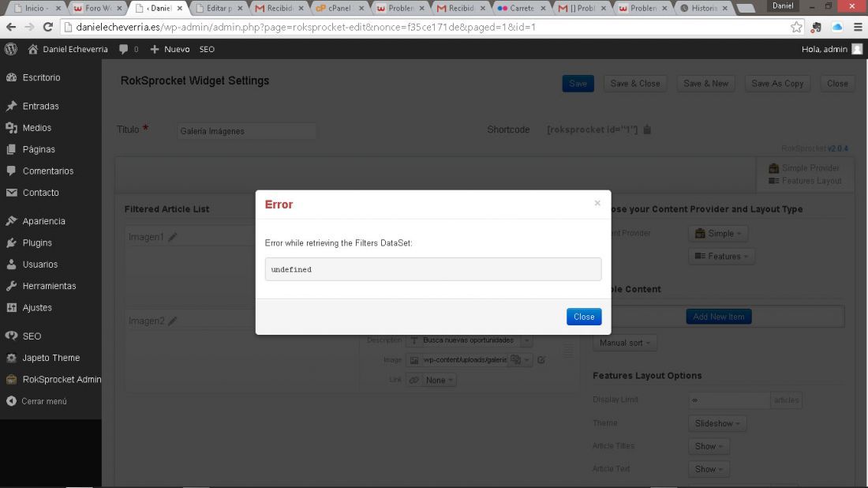Image resolution: width=868 pixels, height=488 pixels.
Task: Open the Contacto envelope icon in the sidebar
Action: coord(11,192)
